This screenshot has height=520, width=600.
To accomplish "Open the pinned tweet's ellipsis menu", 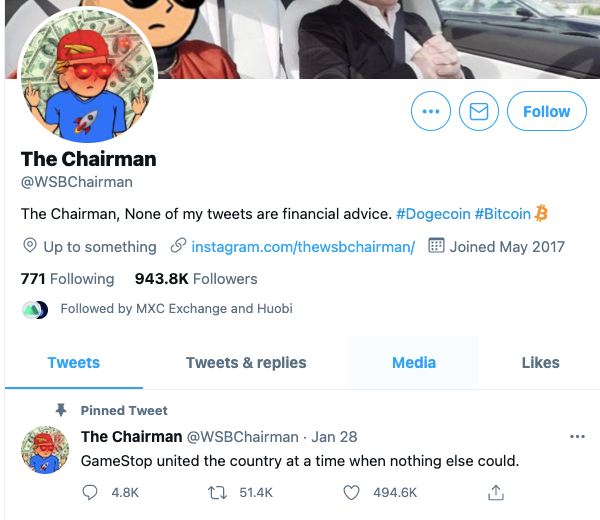I will click(577, 437).
